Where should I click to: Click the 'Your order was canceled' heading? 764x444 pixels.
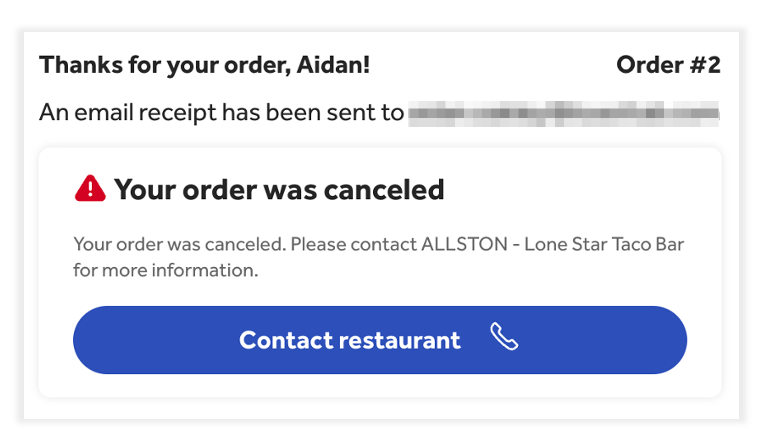coord(279,189)
